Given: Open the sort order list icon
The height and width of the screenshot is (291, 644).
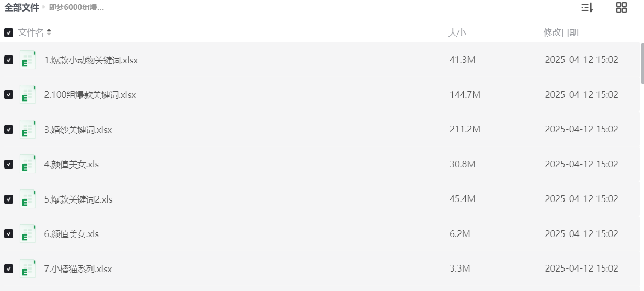Looking at the screenshot, I should click(x=587, y=7).
